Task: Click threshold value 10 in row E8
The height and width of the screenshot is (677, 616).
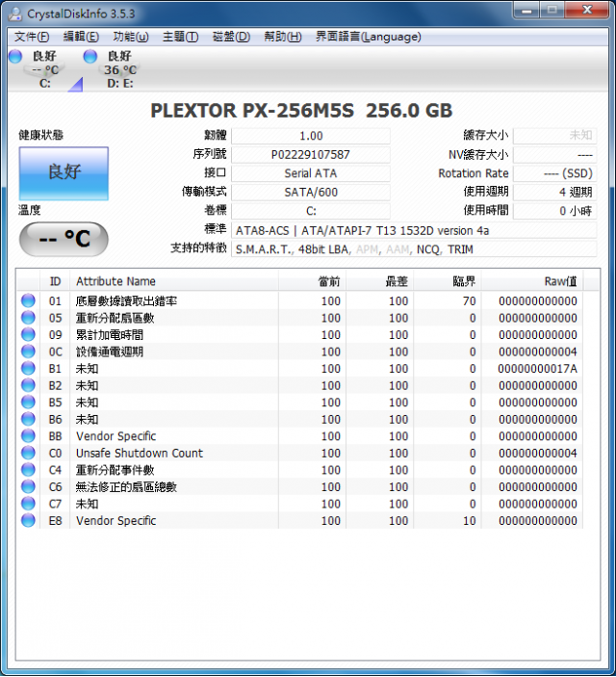Action: 470,521
